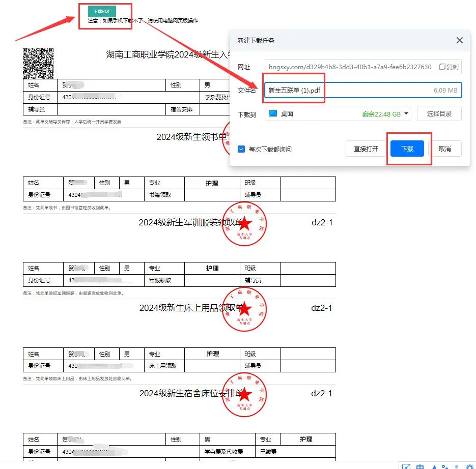476x469 pixels.
Task: Open the input method settings gear
Action: click(470, 466)
